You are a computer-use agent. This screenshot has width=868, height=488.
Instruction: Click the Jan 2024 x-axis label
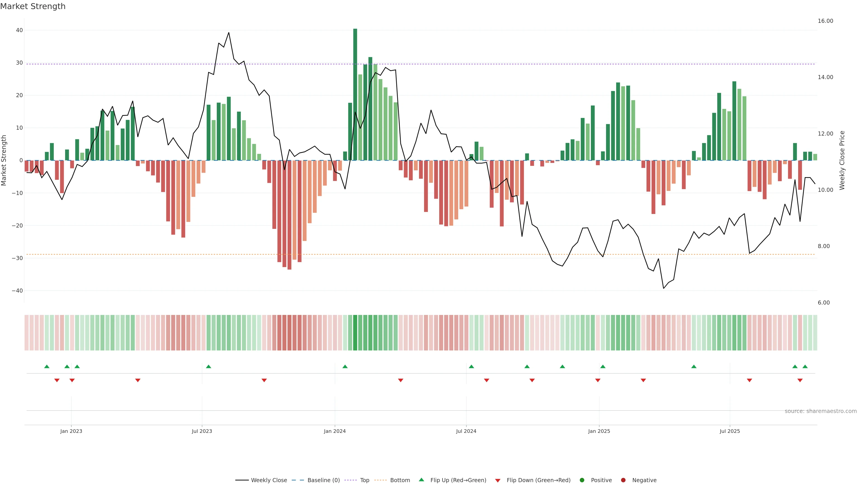point(335,431)
